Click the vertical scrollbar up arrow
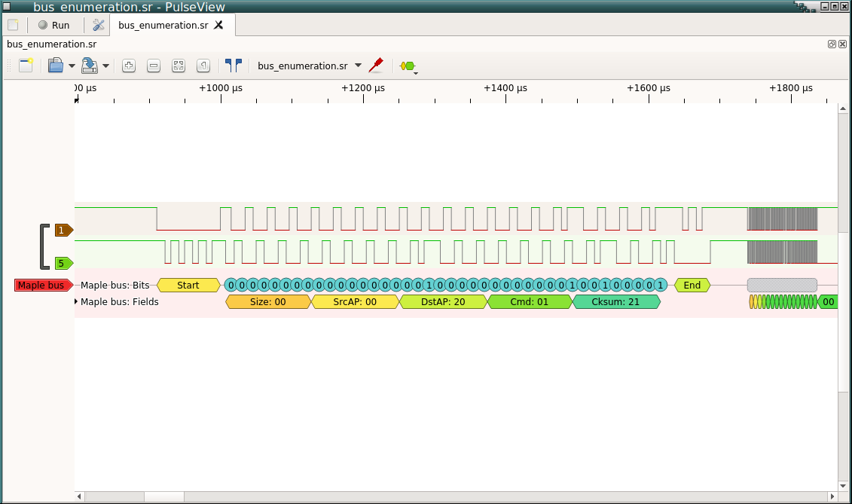This screenshot has height=504, width=852. [x=843, y=108]
